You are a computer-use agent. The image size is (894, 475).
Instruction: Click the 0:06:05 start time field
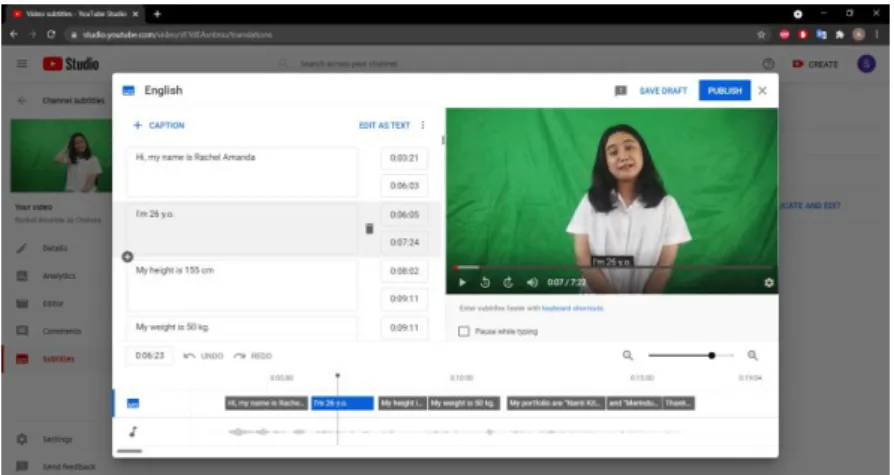(404, 214)
